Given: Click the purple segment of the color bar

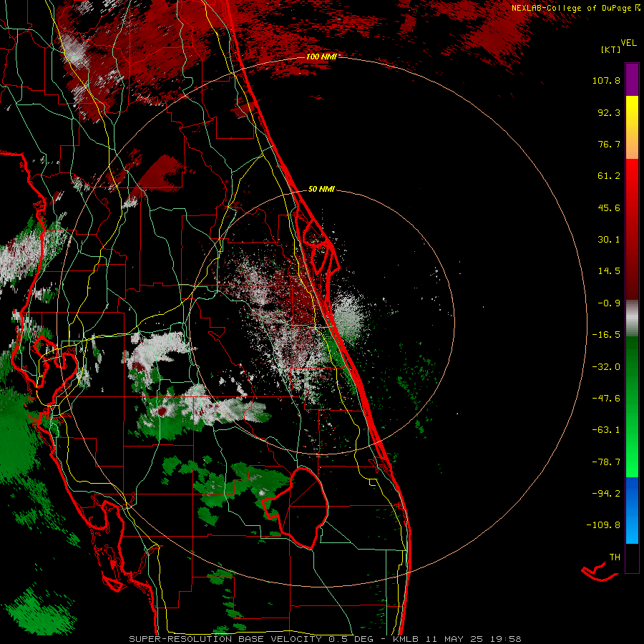Looking at the screenshot, I should pyautogui.click(x=632, y=80).
